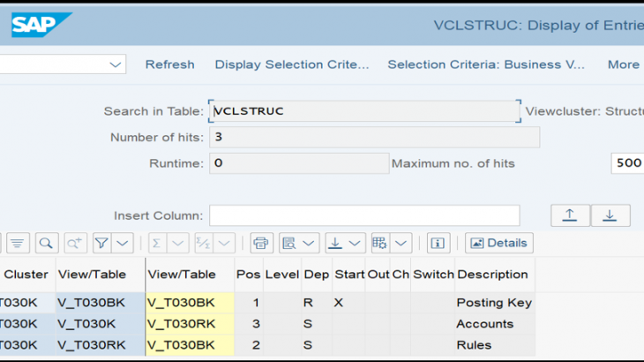Viewport: 644px width, 362px height.
Task: Click the Print icon in table toolbar
Action: pyautogui.click(x=261, y=243)
